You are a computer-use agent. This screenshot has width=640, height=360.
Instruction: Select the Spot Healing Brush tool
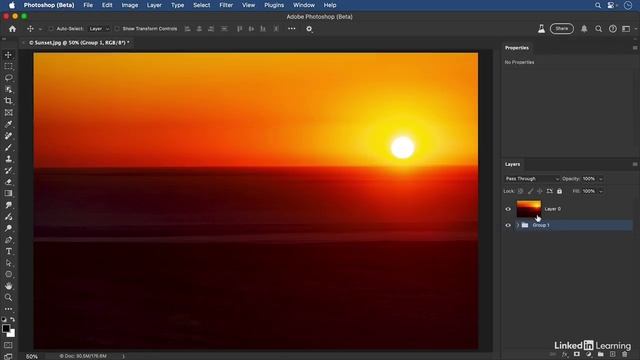pyautogui.click(x=8, y=136)
